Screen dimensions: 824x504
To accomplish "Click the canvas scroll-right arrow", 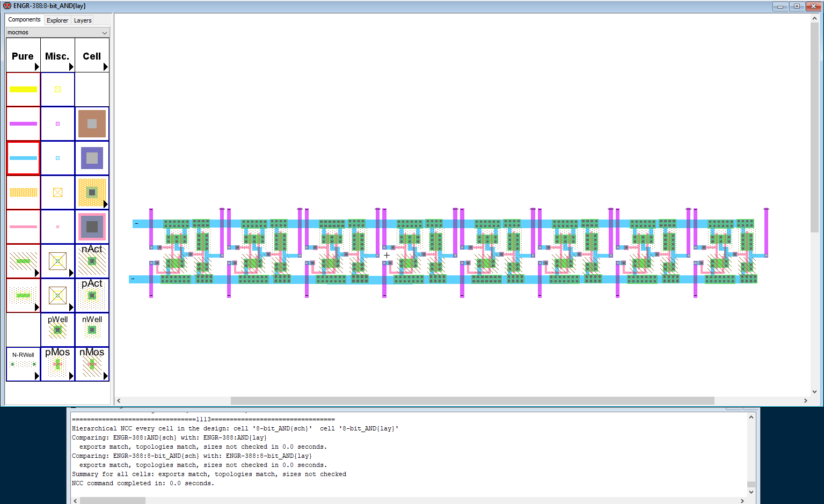I will pyautogui.click(x=805, y=400).
